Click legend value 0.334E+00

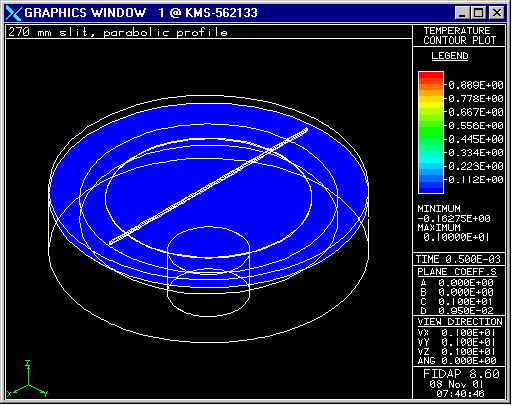[475, 153]
